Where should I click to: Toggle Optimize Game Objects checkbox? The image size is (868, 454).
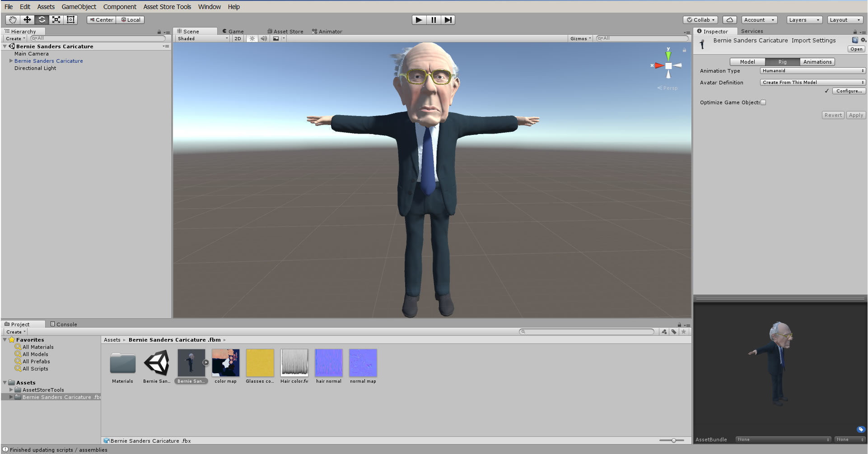[x=763, y=102]
